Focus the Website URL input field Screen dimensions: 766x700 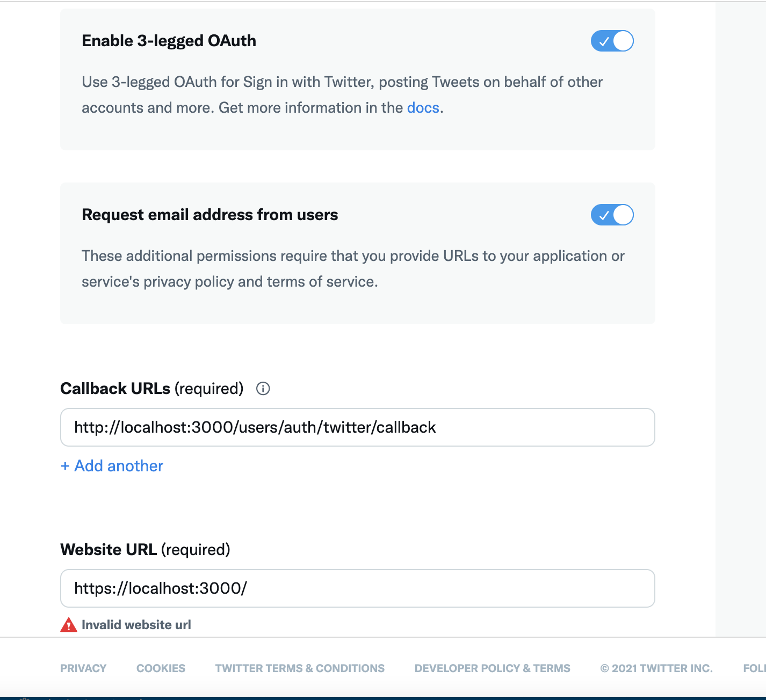[x=358, y=588]
